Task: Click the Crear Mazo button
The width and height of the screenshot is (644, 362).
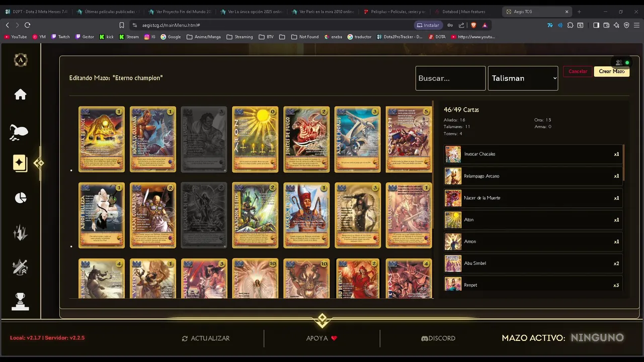Action: 611,71
